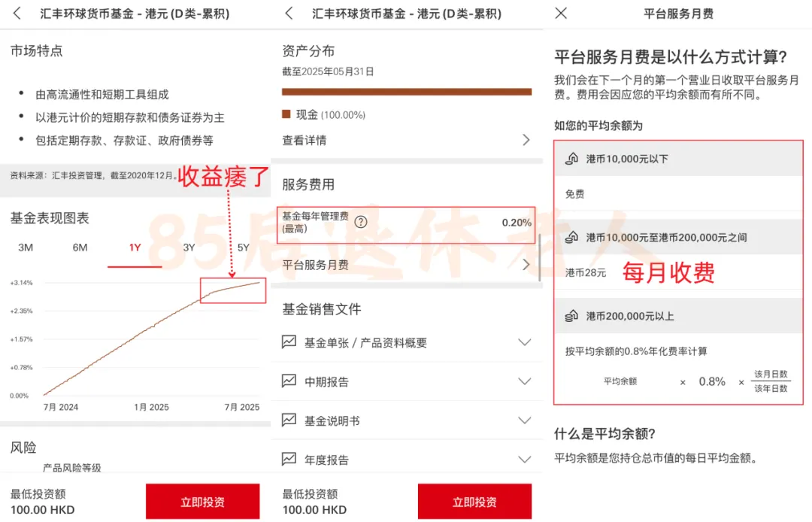The width and height of the screenshot is (812, 522).
Task: Select the 3M chart period
Action: [x=26, y=247]
